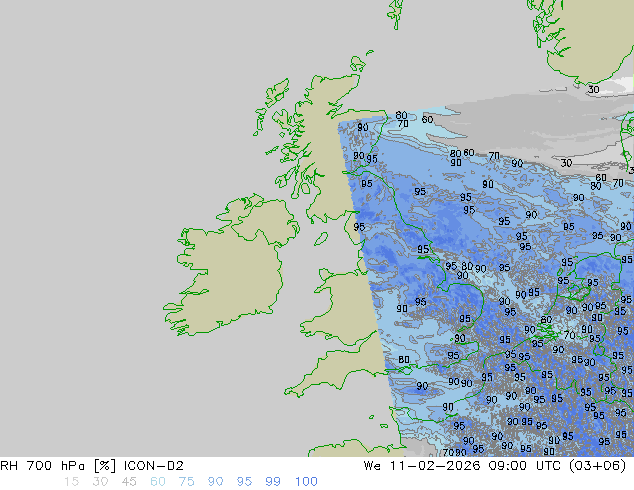The height and width of the screenshot is (490, 634).
Task: Click the "We 11-02-2026 09:00 UTC (03+06)" timestamp
Action: pos(495,466)
